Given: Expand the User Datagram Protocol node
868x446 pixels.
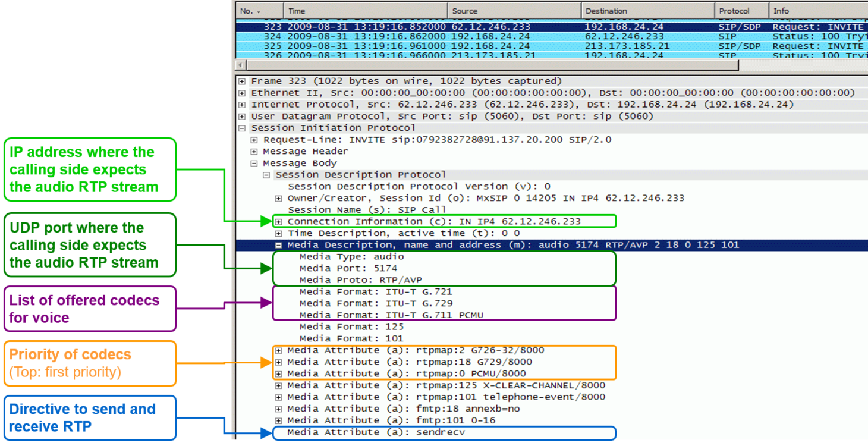Looking at the screenshot, I should [x=243, y=116].
